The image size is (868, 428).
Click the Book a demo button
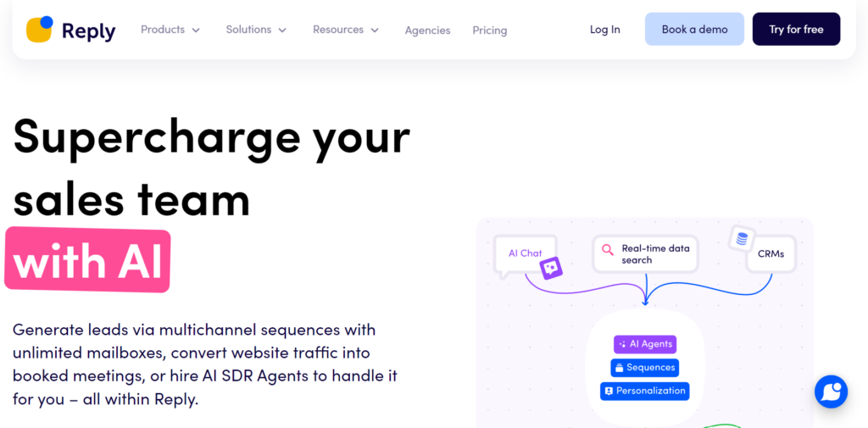695,30
